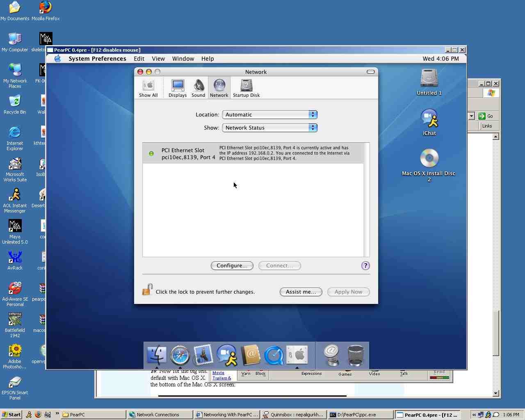Select the EPSON Smart Panel icon
The image size is (525, 420).
coord(15,388)
